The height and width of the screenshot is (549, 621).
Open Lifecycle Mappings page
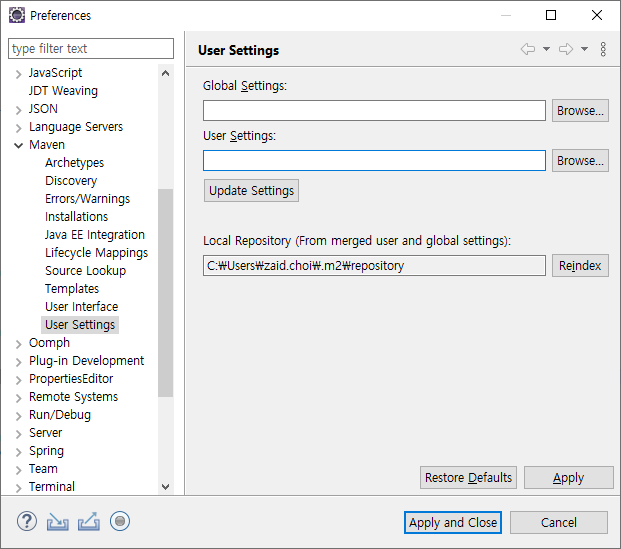96,253
